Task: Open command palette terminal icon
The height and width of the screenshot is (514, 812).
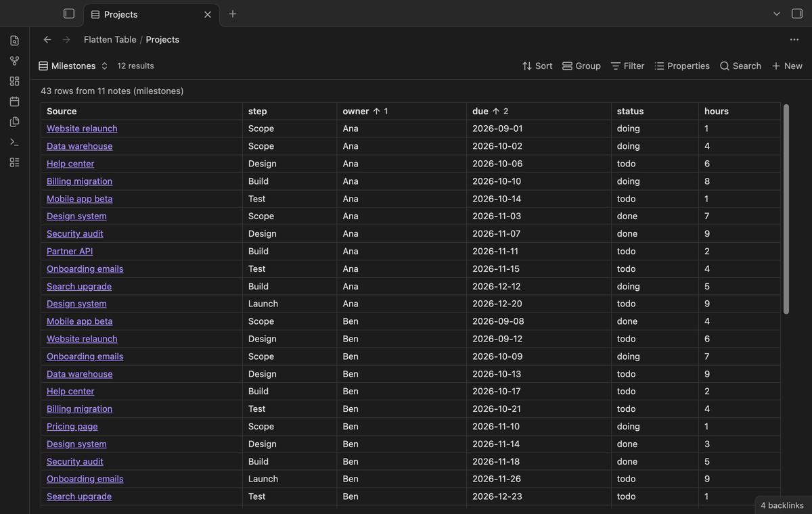Action: [x=14, y=142]
